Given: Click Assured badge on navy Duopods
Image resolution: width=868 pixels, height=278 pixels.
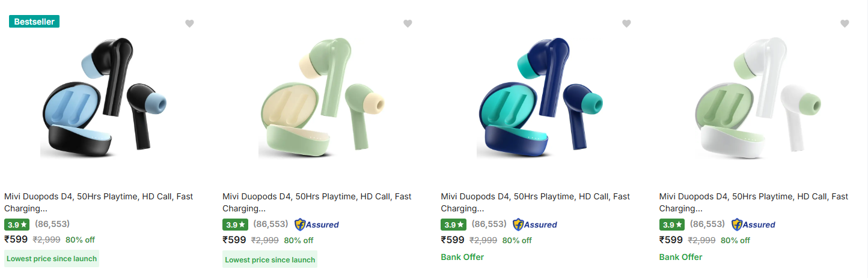Looking at the screenshot, I should 535,225.
